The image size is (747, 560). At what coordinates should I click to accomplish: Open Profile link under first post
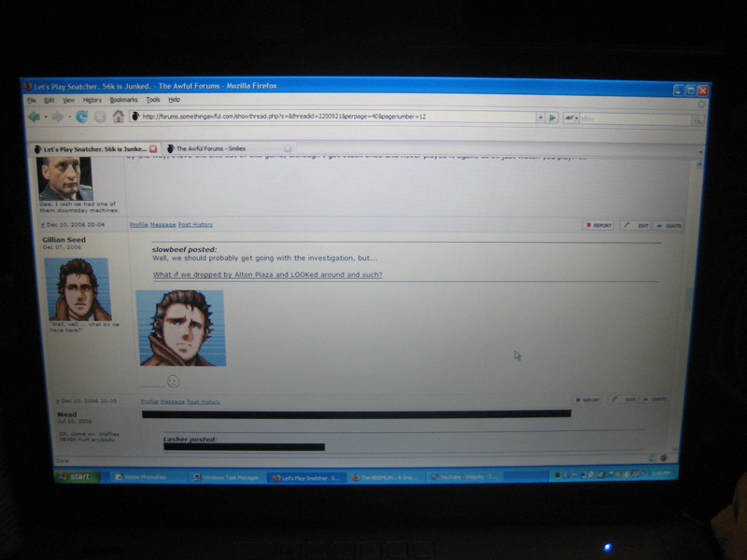pyautogui.click(x=138, y=224)
